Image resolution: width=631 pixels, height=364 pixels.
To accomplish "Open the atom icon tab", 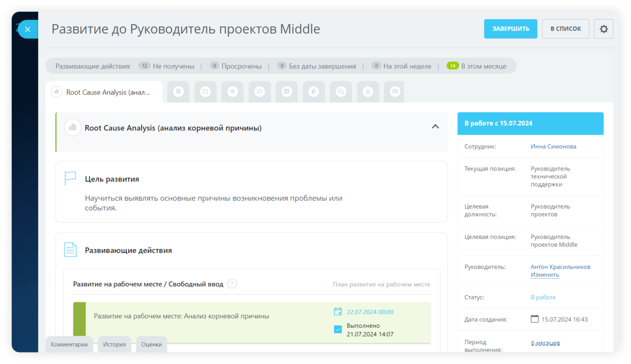I will pos(232,92).
